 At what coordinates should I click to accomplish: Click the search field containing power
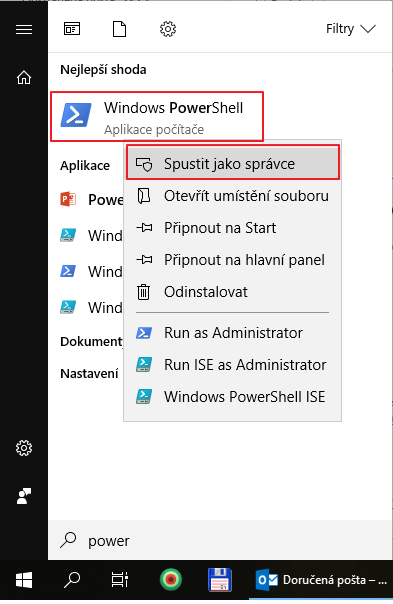pyautogui.click(x=220, y=540)
